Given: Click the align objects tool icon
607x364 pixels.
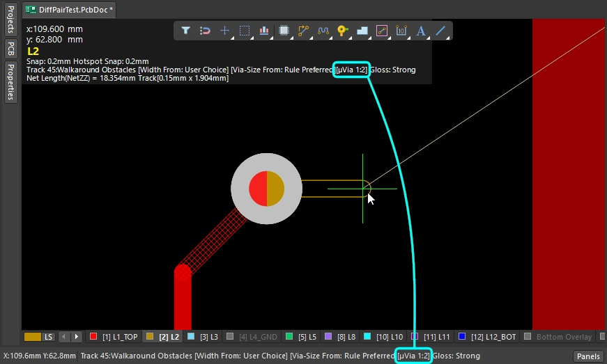Looking at the screenshot, I should coord(264,31).
